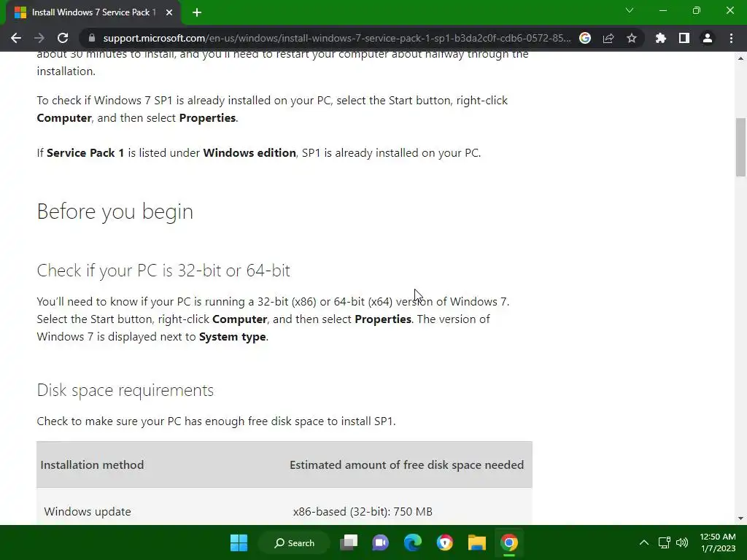Restore down the Chrome window
The height and width of the screenshot is (560, 747).
pyautogui.click(x=697, y=10)
